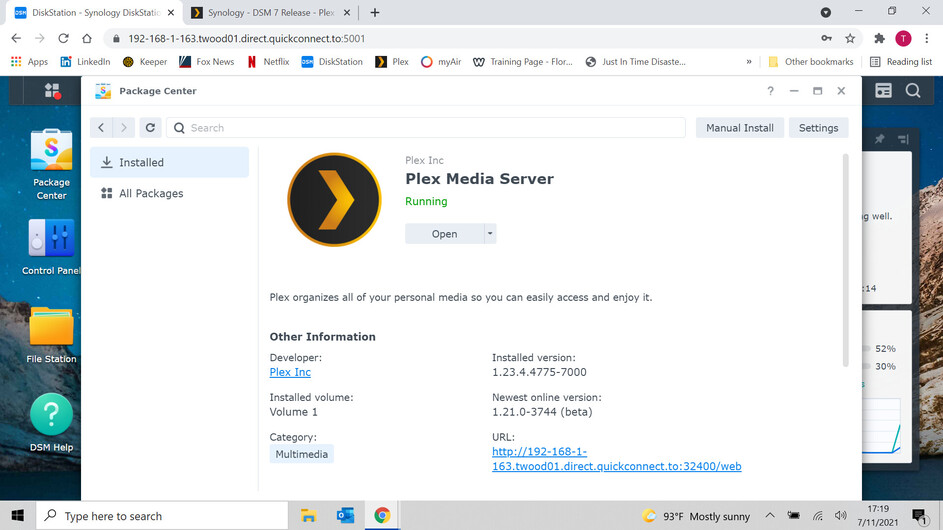The width and height of the screenshot is (943, 530).
Task: Open a new browser tab
Action: [x=375, y=13]
